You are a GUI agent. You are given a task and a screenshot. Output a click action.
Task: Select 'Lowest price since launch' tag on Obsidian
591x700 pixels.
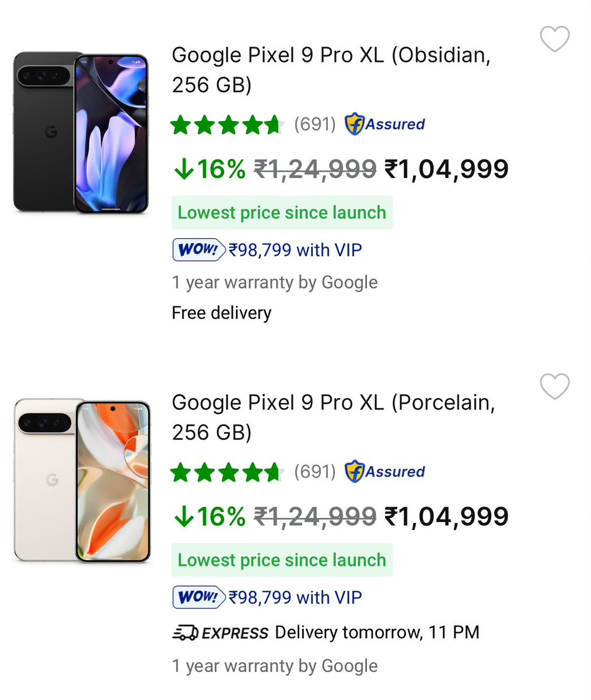(x=282, y=213)
